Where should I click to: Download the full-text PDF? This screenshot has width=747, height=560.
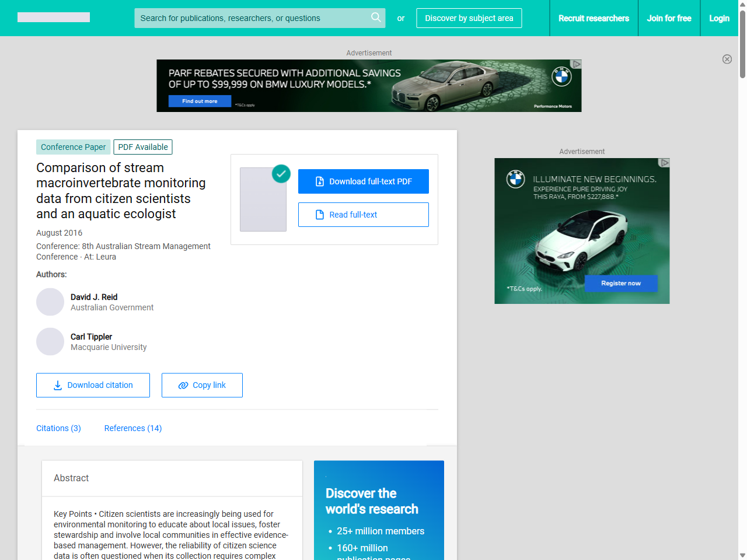click(x=364, y=181)
